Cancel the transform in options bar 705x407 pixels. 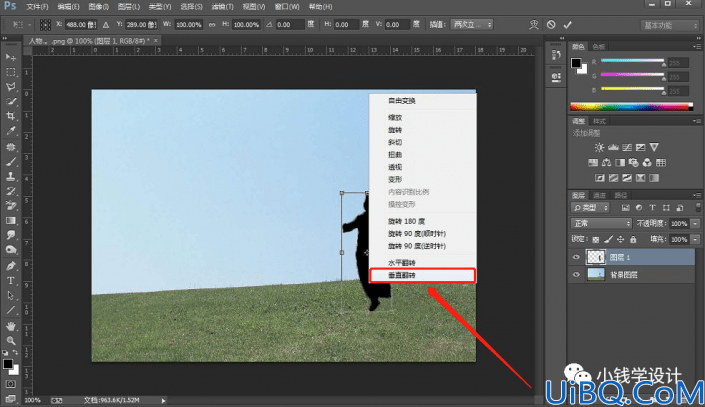[551, 25]
